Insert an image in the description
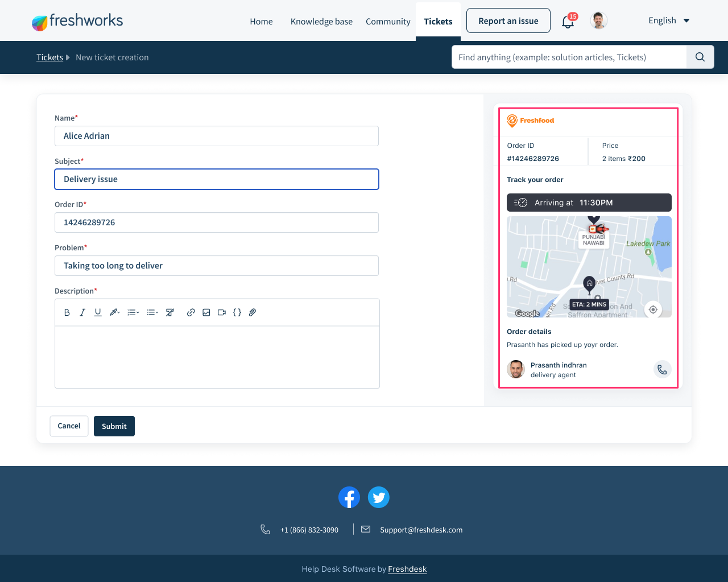Image resolution: width=728 pixels, height=582 pixels. pos(206,312)
